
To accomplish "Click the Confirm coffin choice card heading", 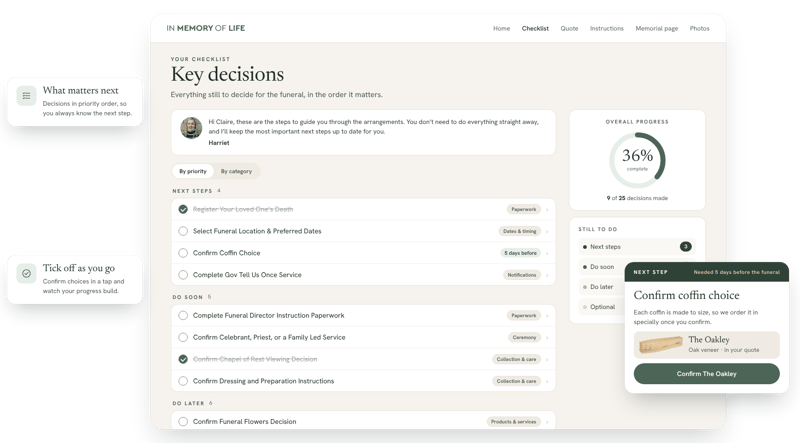I will [686, 296].
